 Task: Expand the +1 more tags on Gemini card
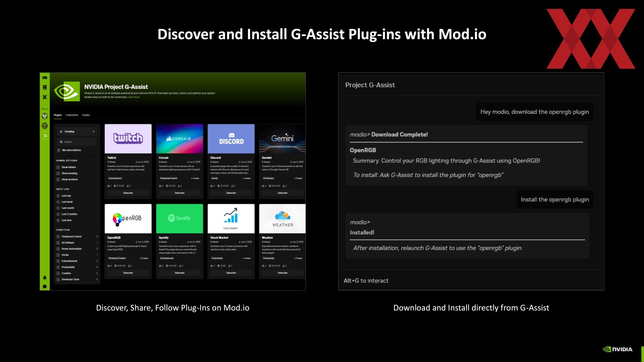[298, 178]
